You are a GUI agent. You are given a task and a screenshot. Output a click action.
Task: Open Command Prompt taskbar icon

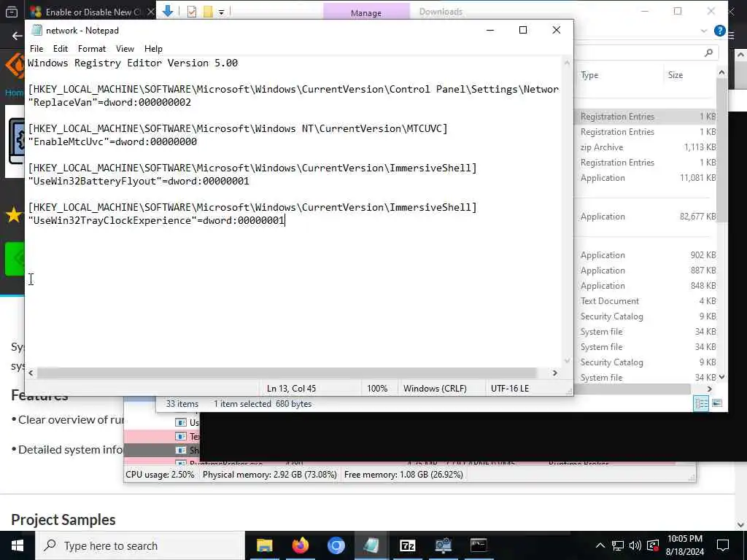(479, 545)
